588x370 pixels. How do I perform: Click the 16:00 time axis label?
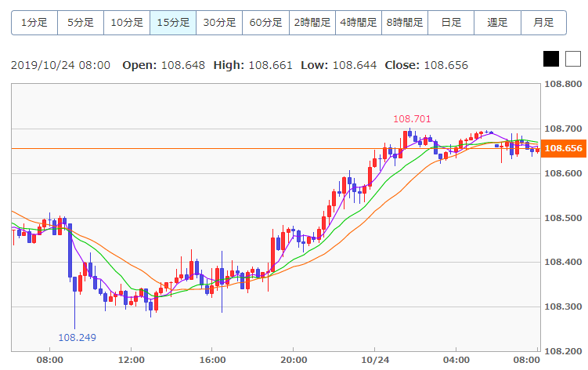click(212, 361)
